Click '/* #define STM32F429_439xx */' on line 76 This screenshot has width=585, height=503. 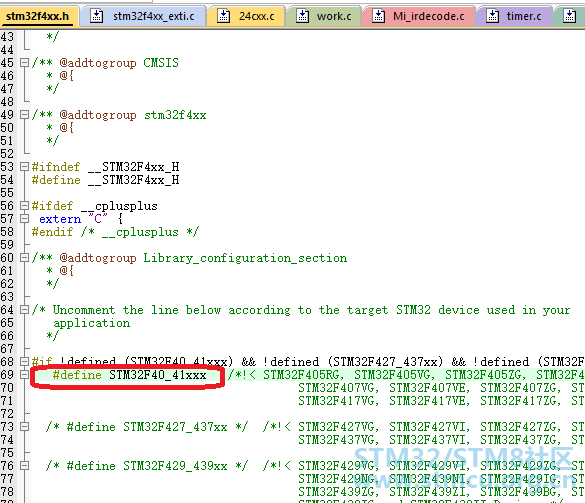click(147, 466)
